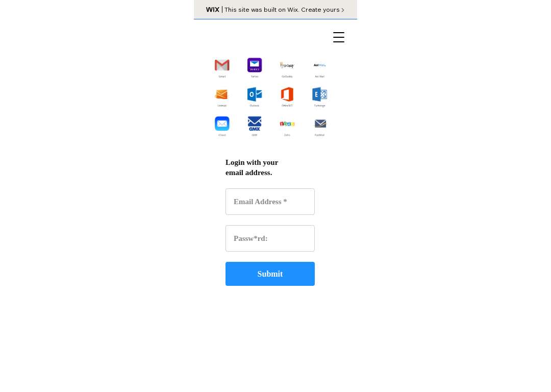This screenshot has width=551, height=392.
Task: Click into the Passw*rd field
Action: (x=270, y=238)
